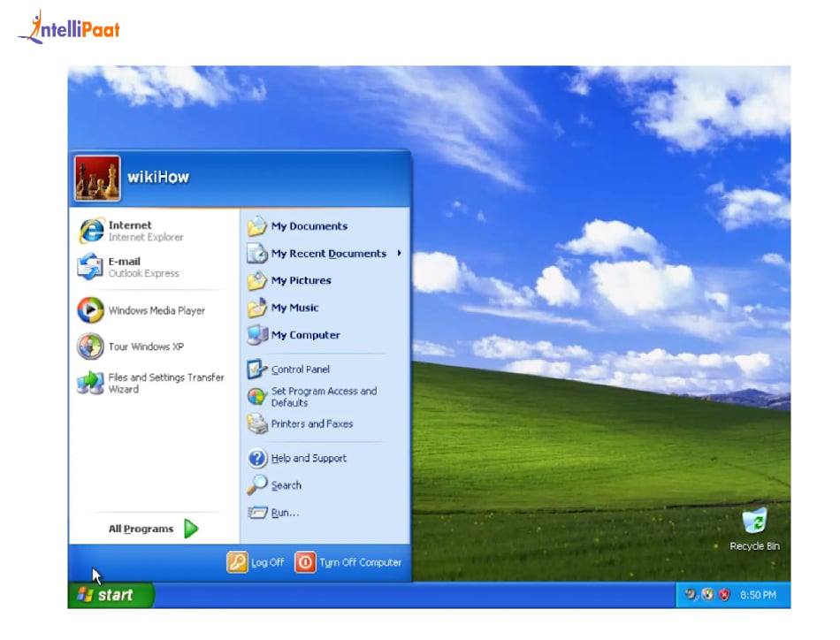Click the 8:50 PM taskbar clock
Screen dimensions: 840x640
click(x=758, y=595)
